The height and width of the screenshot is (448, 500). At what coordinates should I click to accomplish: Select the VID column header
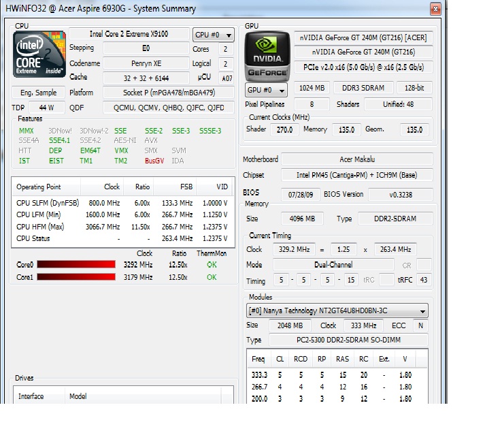coord(214,187)
